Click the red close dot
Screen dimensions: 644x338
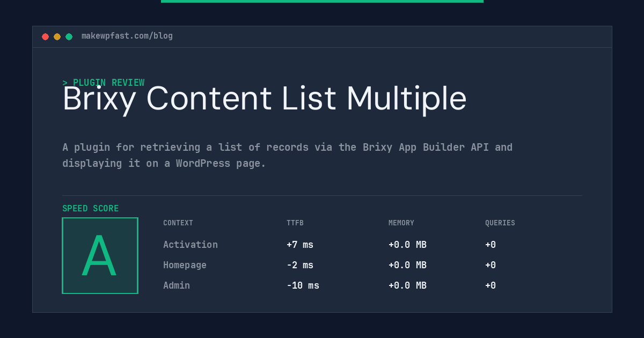point(45,36)
